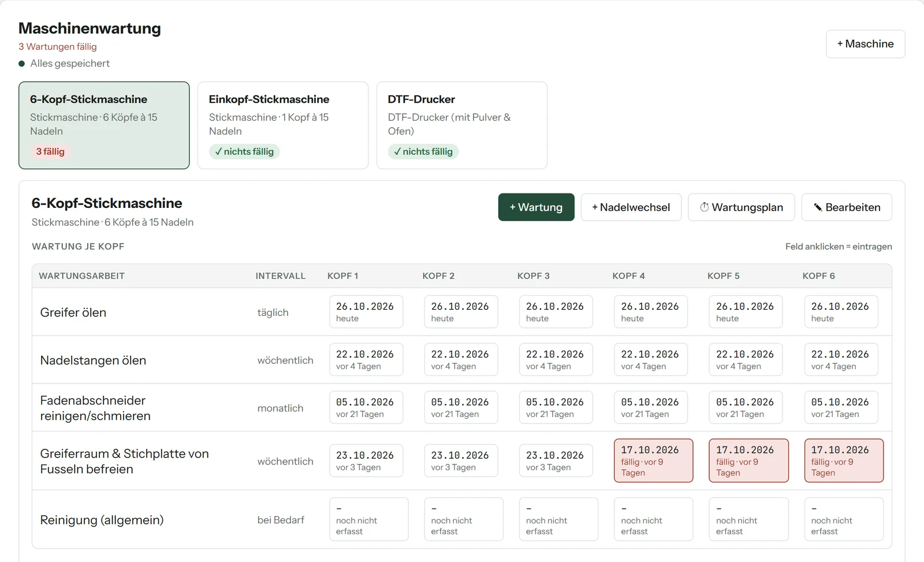Click the + Maschine button

pos(865,44)
